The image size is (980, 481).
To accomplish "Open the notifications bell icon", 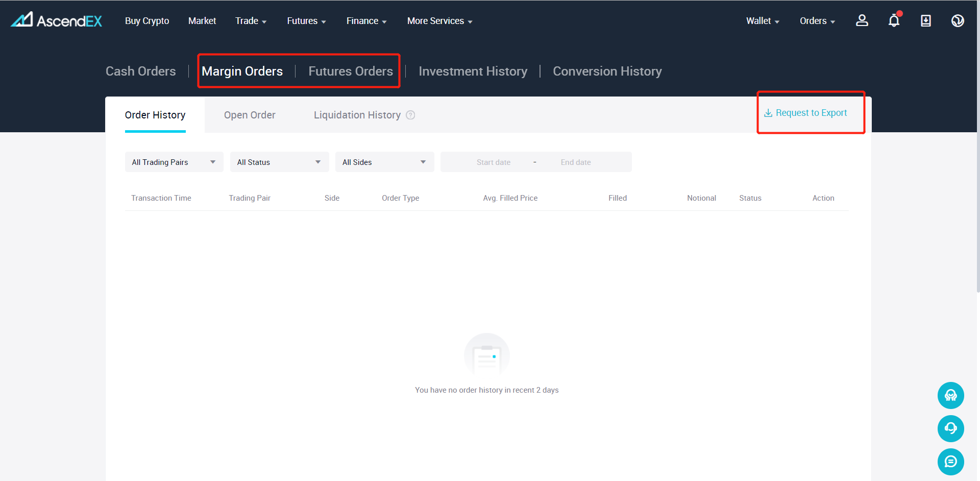I will pyautogui.click(x=894, y=20).
